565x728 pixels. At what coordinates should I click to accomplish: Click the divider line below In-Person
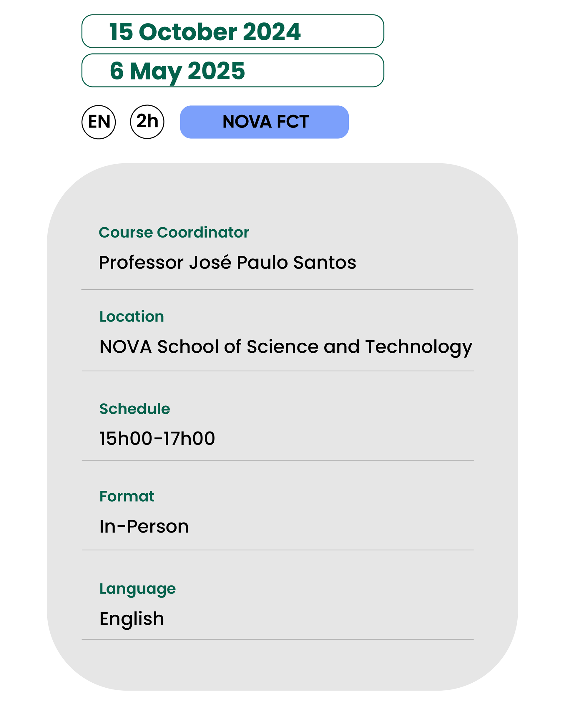coord(277,550)
